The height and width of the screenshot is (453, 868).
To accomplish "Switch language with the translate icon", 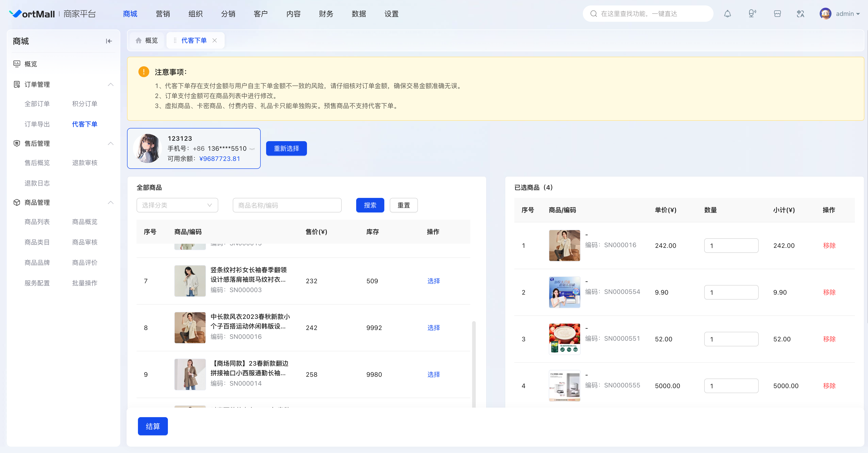I will coord(800,14).
